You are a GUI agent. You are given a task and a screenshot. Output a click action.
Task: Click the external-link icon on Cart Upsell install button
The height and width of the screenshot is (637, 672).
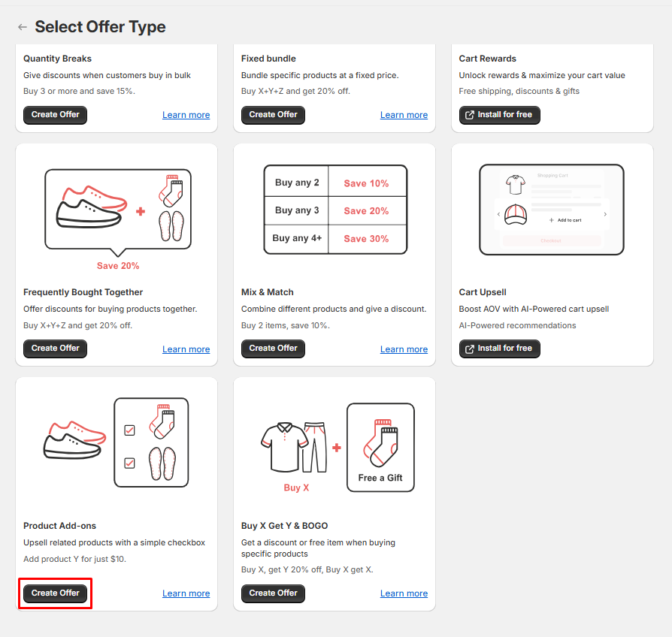[470, 349]
